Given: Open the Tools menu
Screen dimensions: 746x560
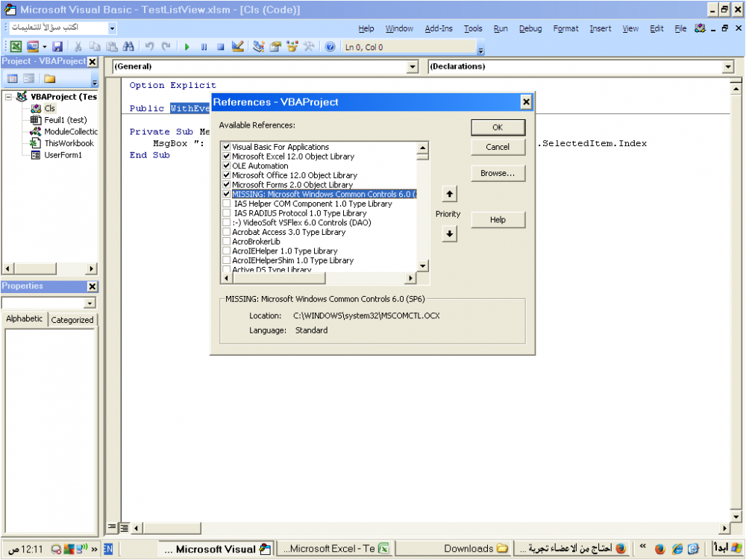Looking at the screenshot, I should click(x=473, y=28).
